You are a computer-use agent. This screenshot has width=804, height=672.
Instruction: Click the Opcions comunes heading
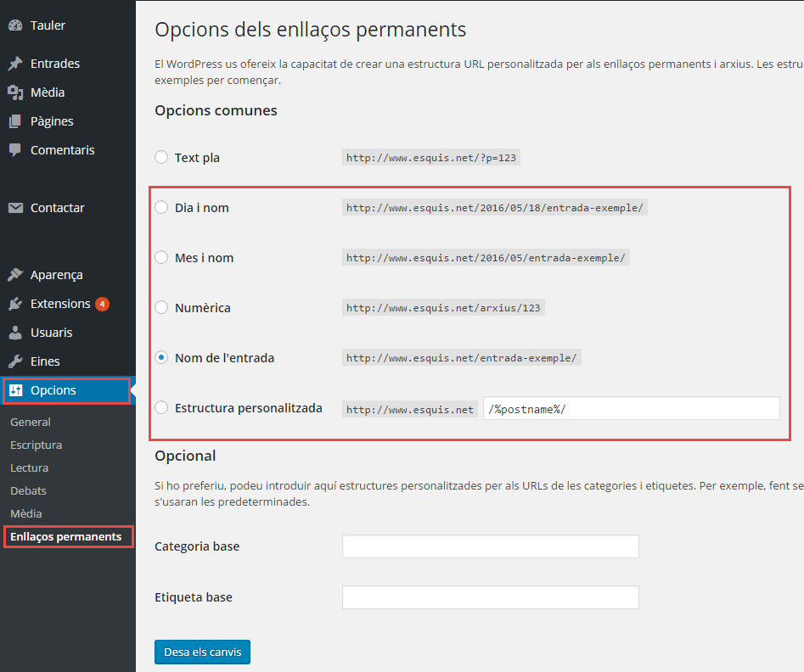216,110
